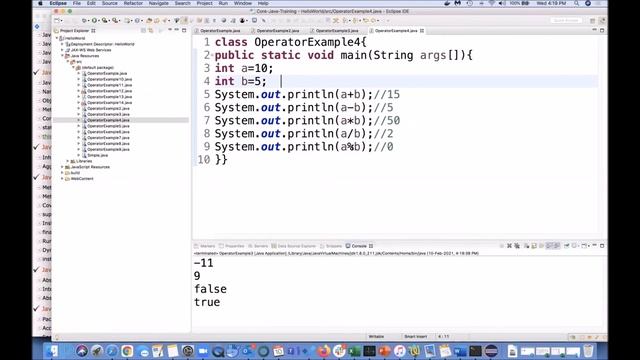Viewport: 640px width, 360px height.
Task: Open the Window menu
Action: (243, 3)
